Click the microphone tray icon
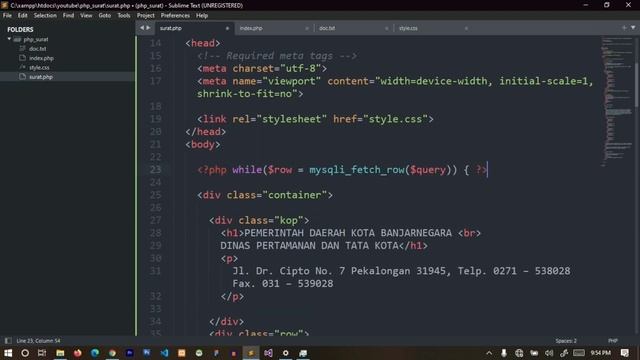The height and width of the screenshot is (360, 640). click(504, 353)
